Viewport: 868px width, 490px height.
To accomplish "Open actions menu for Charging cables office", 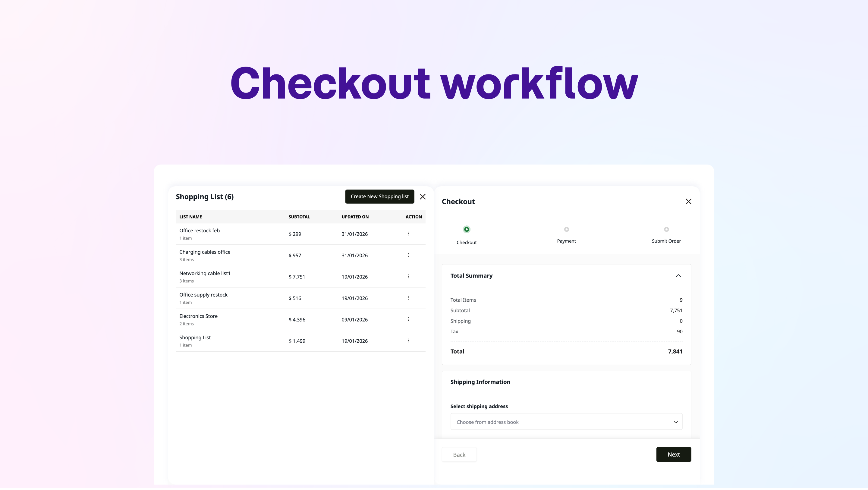I will [x=409, y=255].
